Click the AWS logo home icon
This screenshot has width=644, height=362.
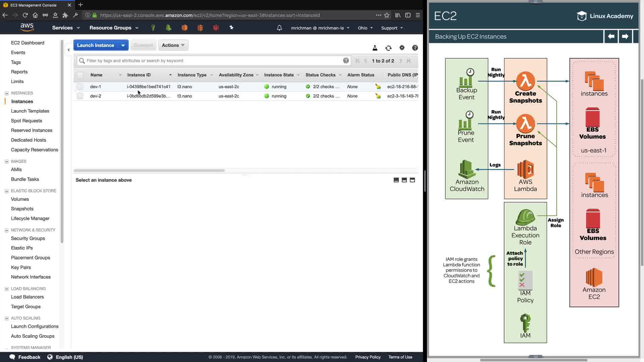27,27
